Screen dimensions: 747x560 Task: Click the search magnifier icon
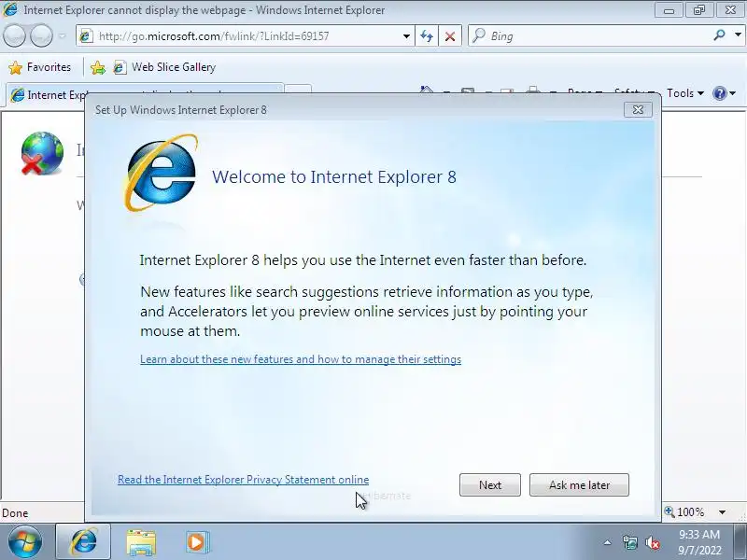719,35
